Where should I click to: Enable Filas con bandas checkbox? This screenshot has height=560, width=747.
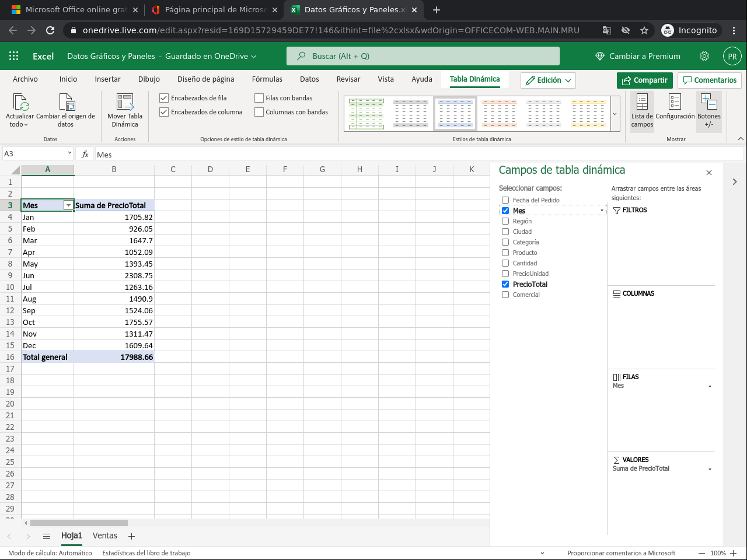pyautogui.click(x=259, y=98)
